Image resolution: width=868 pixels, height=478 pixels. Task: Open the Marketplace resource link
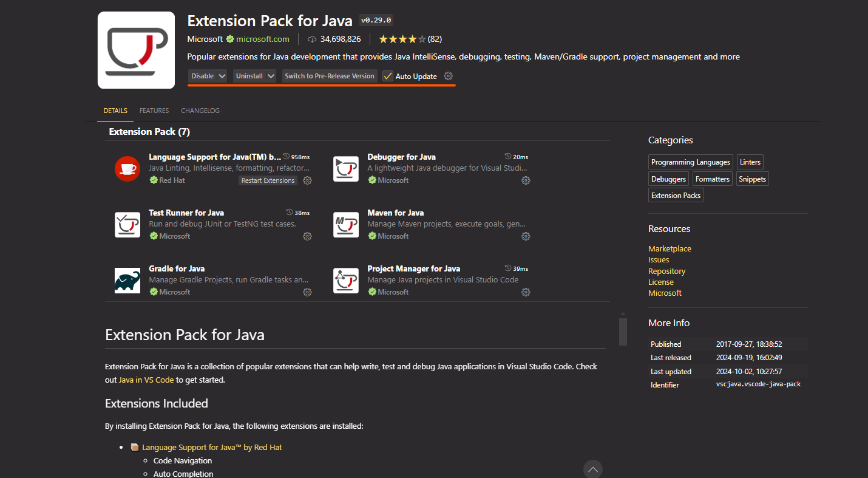(670, 249)
